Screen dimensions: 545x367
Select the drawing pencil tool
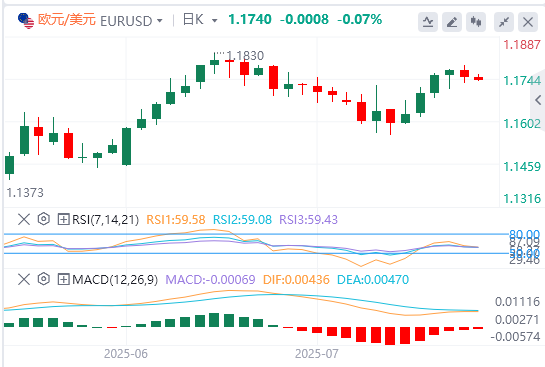click(452, 22)
